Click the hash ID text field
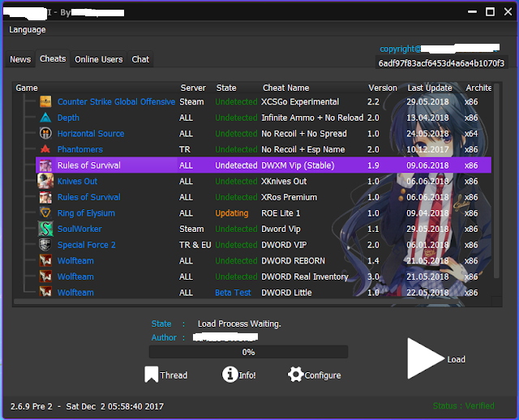This screenshot has height=420, width=519. point(441,63)
